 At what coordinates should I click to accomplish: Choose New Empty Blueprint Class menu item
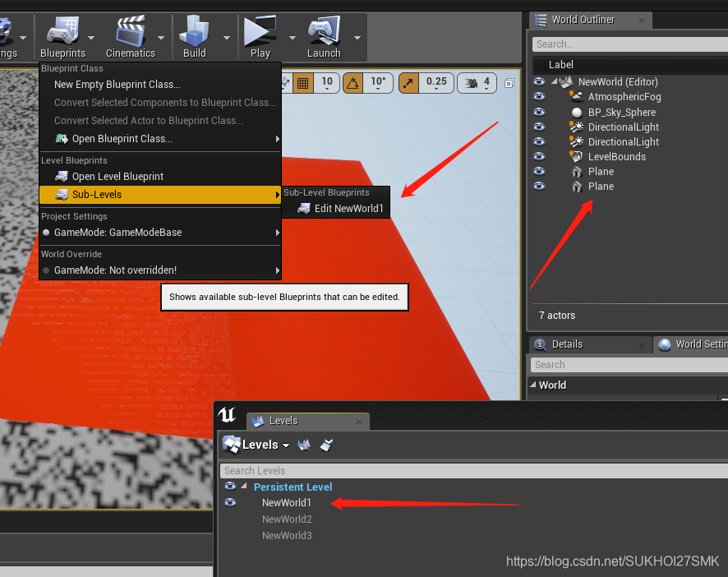coord(161,85)
